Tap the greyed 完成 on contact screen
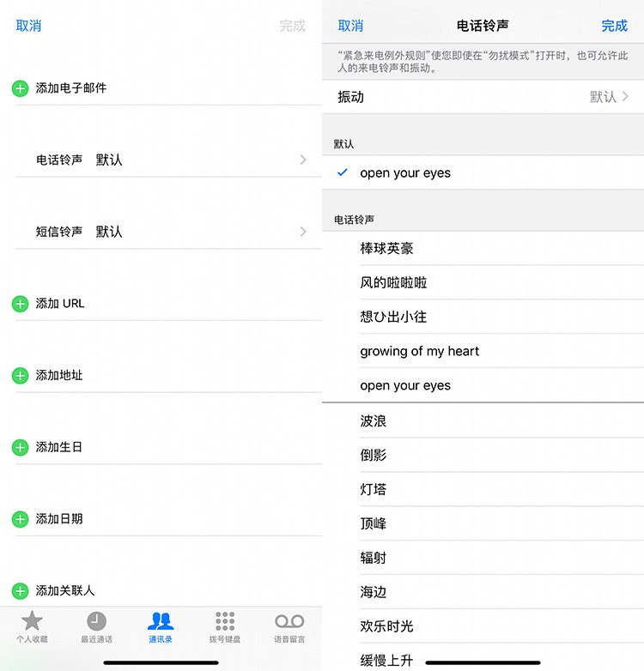644x671 pixels. (x=293, y=26)
